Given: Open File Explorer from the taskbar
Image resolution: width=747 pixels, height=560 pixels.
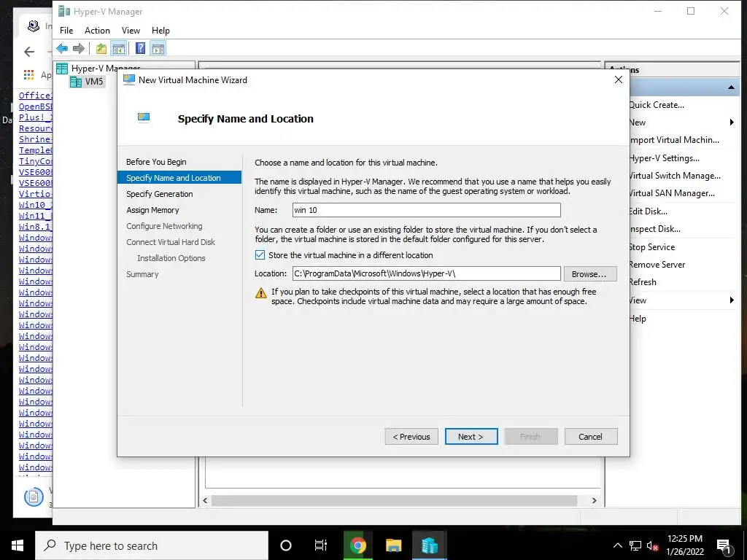Looking at the screenshot, I should (393, 545).
